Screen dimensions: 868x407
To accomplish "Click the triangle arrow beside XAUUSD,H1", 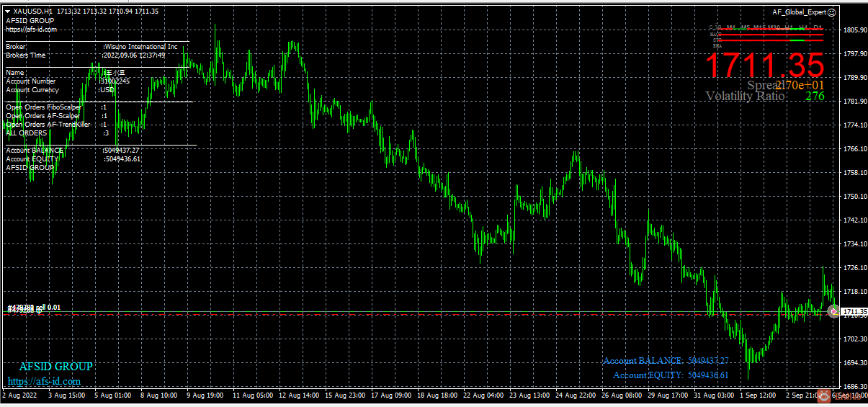I will (7, 12).
